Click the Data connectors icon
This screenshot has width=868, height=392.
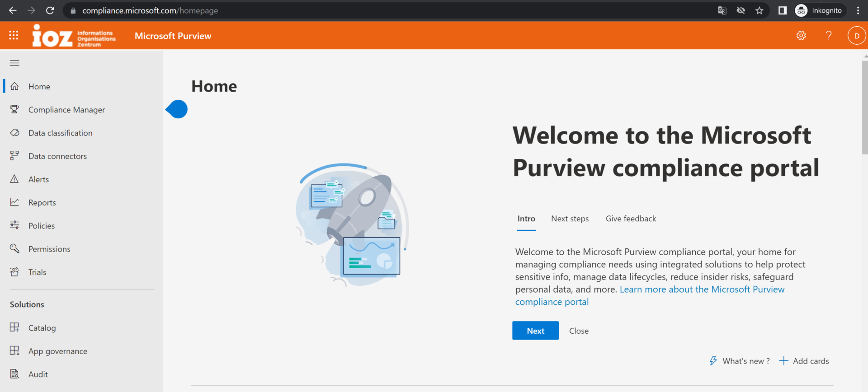coord(14,156)
